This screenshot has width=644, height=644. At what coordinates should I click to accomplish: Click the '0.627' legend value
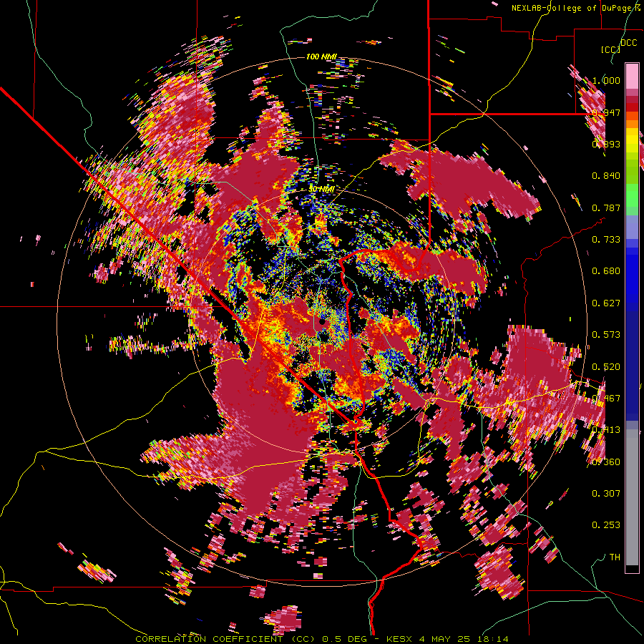coord(606,303)
